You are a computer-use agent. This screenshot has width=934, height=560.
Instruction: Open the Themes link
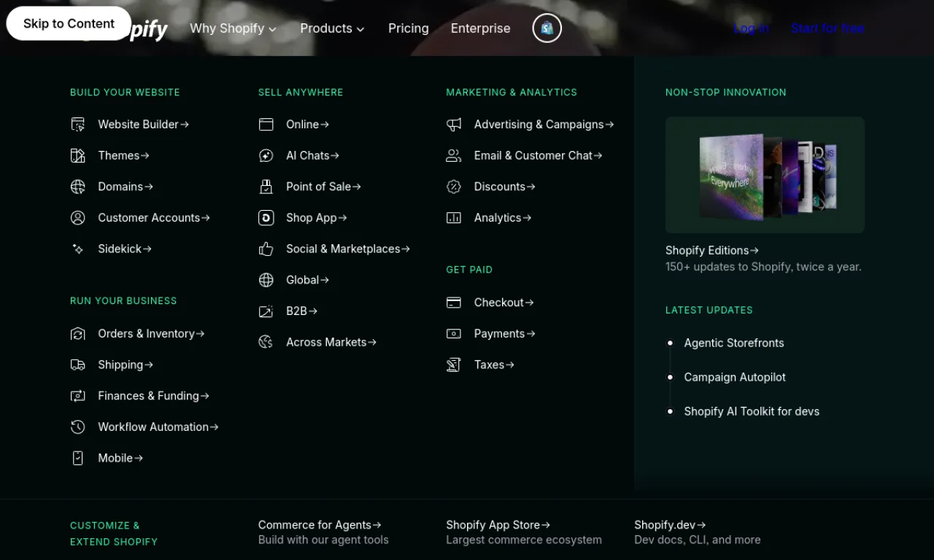(x=124, y=155)
